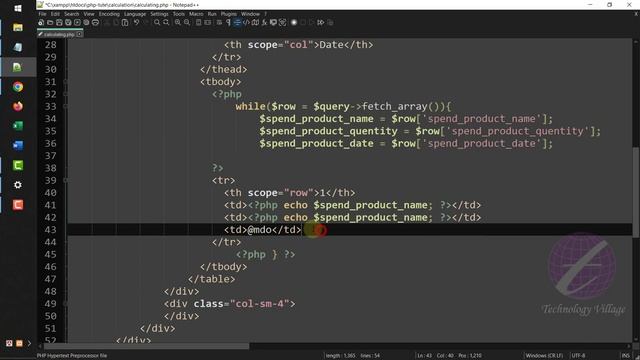The image size is (640, 360).
Task: Open the Function List toolbar icon
Action: [x=264, y=22]
